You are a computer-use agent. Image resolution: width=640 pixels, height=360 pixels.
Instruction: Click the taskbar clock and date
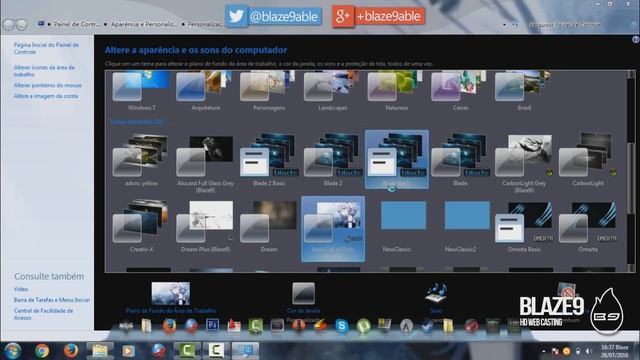click(x=615, y=351)
